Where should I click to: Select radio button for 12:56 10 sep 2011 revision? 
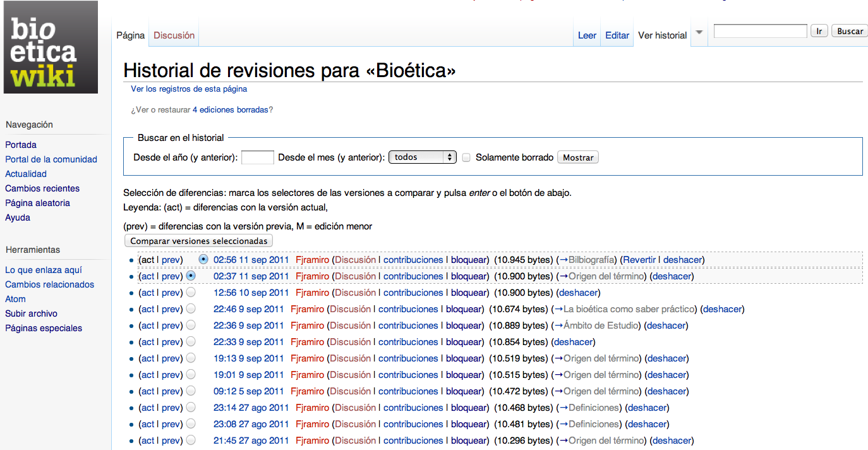click(x=191, y=293)
